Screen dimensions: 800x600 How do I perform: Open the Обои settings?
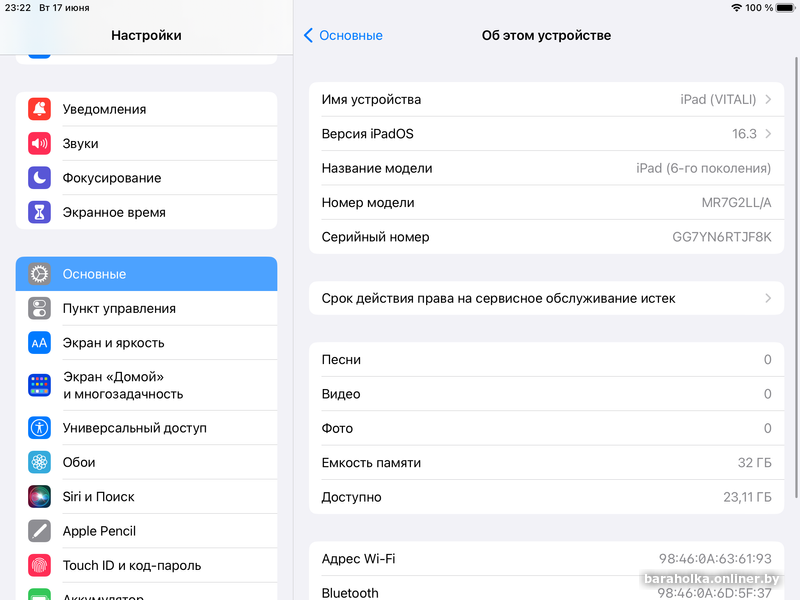146,462
